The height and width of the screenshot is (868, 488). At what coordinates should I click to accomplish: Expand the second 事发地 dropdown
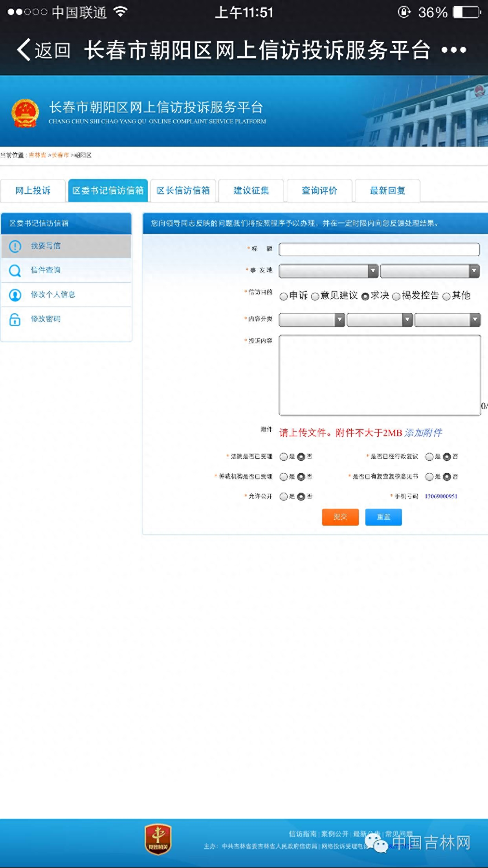[430, 271]
